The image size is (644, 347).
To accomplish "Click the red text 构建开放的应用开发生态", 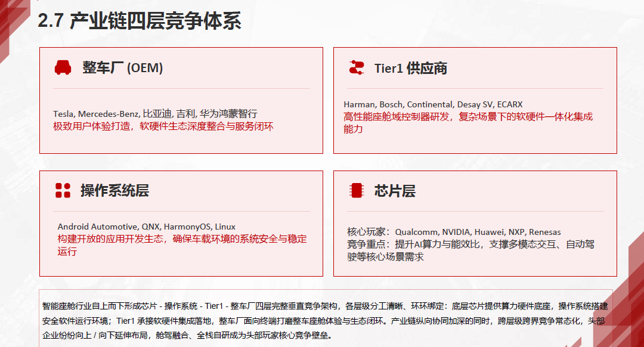I will [x=110, y=239].
